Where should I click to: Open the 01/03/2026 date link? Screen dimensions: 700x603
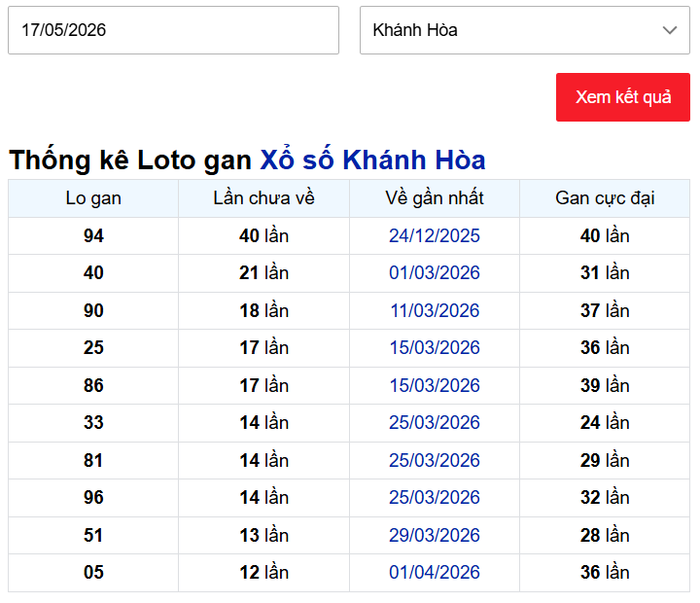[435, 273]
